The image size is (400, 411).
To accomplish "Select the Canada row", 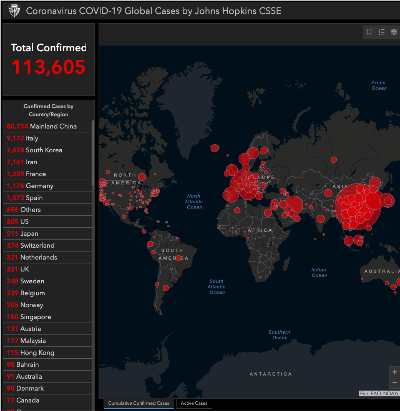I will (x=47, y=401).
